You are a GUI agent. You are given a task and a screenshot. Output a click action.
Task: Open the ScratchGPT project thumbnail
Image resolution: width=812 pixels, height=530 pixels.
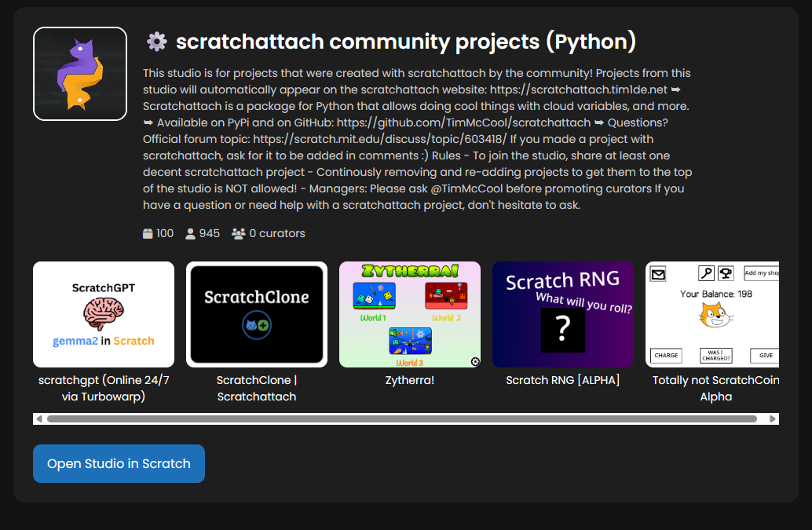pos(104,314)
